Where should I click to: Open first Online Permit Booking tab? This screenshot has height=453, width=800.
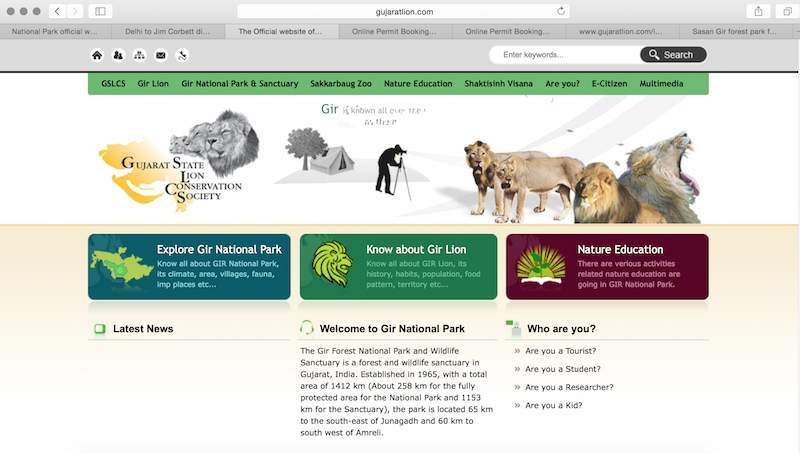pos(394,32)
